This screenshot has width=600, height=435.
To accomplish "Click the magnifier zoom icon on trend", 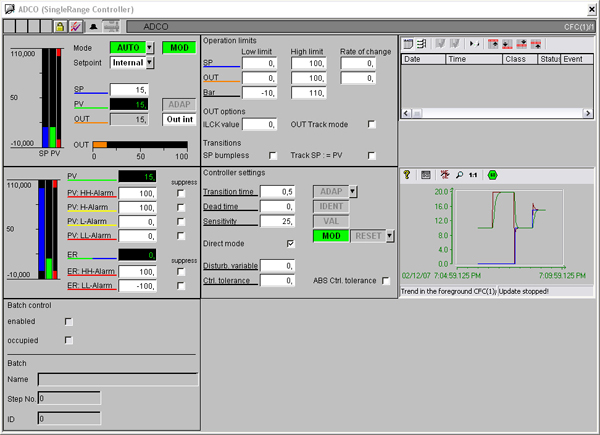I will tap(459, 174).
